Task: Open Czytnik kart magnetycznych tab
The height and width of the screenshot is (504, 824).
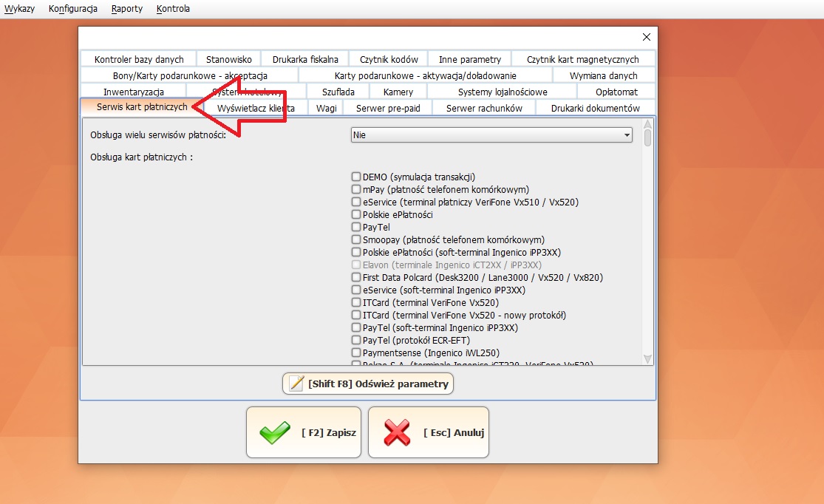Action: tap(583, 59)
